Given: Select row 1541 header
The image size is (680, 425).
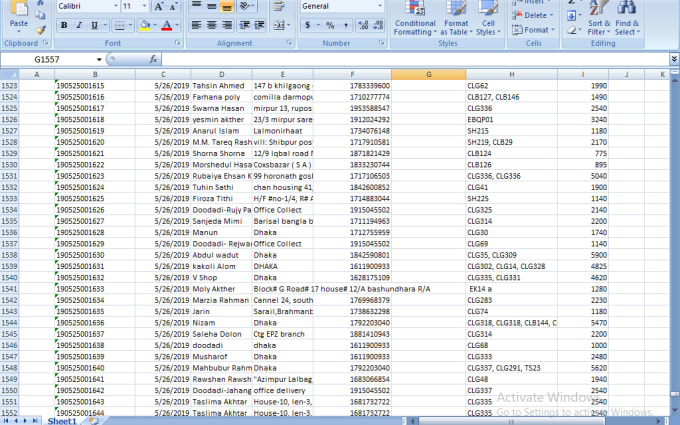Looking at the screenshot, I should 10,289.
